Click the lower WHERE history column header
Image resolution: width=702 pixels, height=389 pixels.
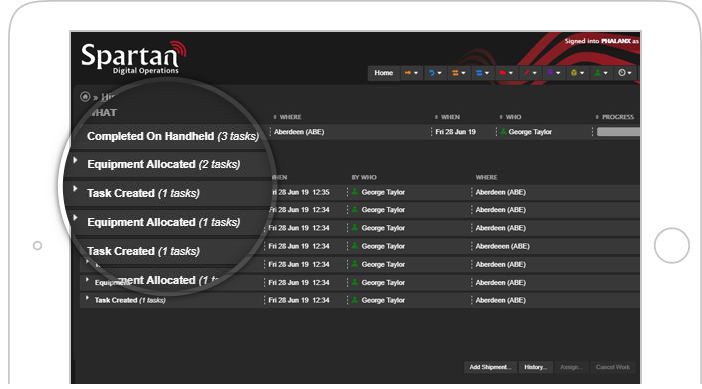click(x=487, y=177)
